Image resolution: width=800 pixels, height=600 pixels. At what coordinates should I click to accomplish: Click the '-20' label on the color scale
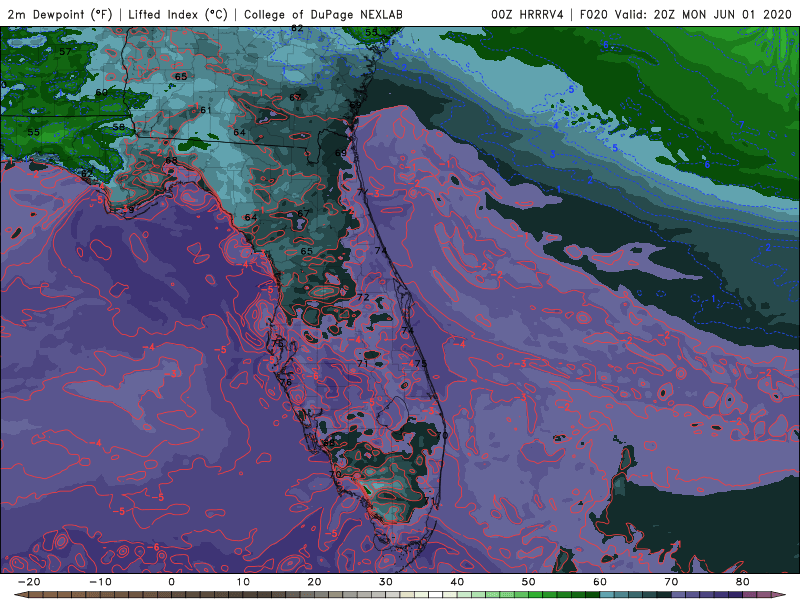pos(28,582)
